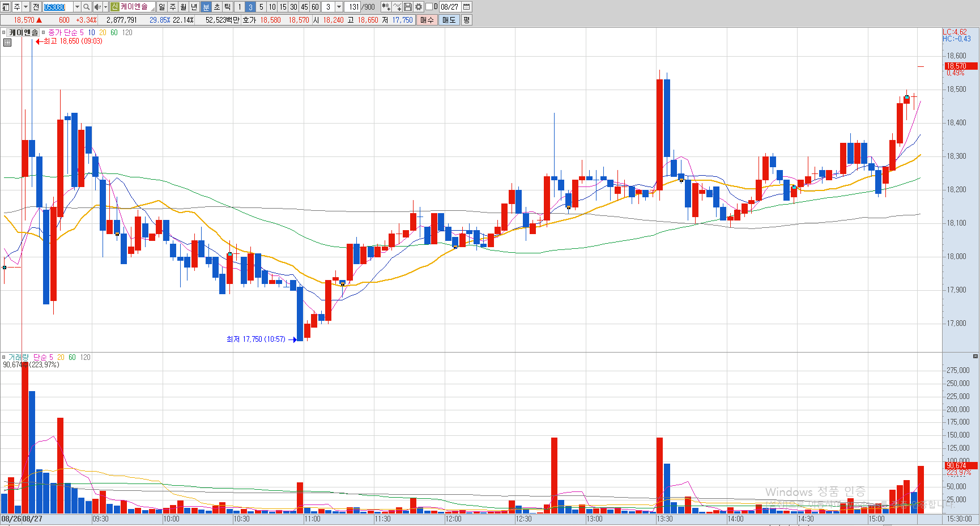Click the speaker sound icon

97,7
